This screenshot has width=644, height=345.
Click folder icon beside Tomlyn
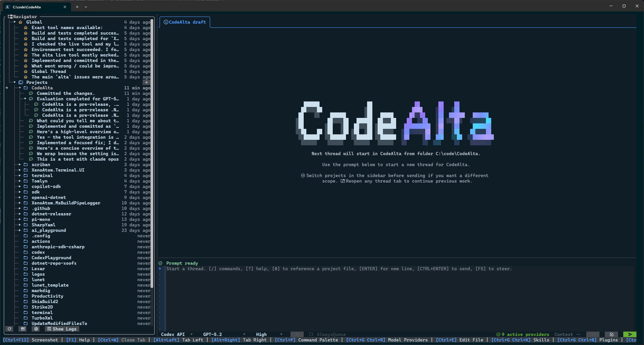coord(26,181)
